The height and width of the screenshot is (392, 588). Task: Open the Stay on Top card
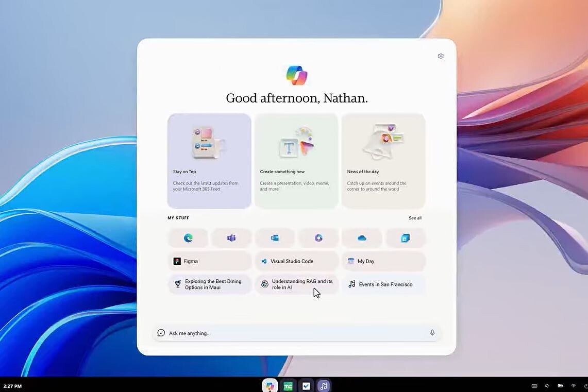pos(209,161)
